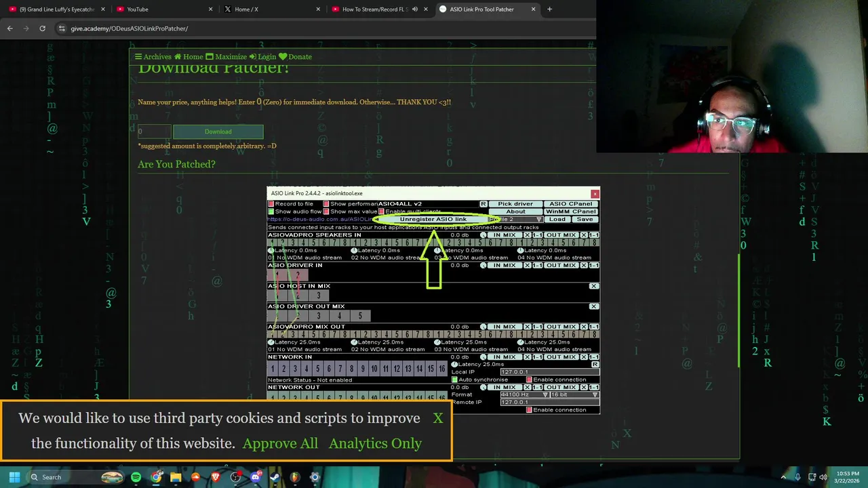Switch to the YouTube browser tab

click(x=163, y=9)
